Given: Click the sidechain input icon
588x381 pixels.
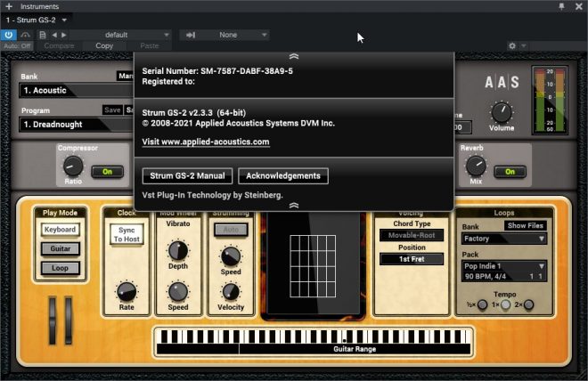Looking at the screenshot, I should pos(191,35).
